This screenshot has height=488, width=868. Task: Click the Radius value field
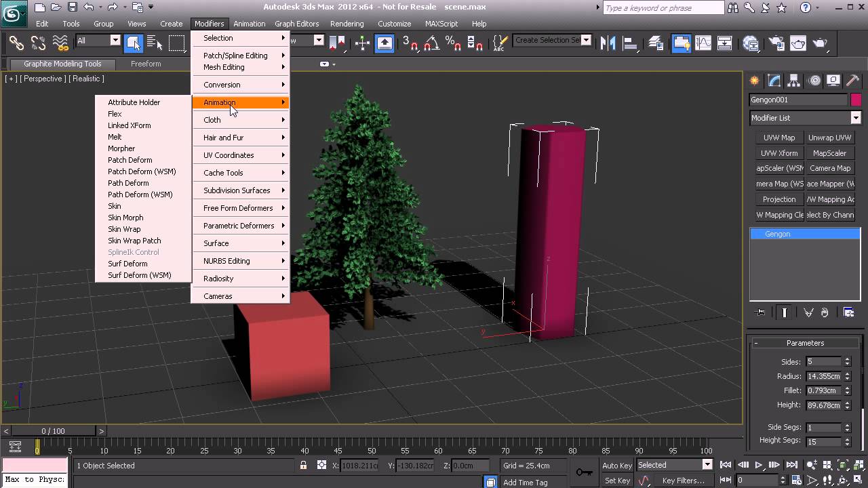[823, 376]
